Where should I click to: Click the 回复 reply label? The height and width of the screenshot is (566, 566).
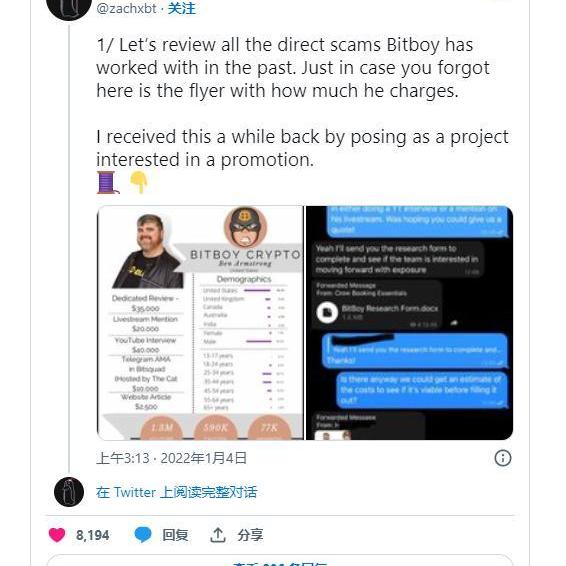(175, 535)
